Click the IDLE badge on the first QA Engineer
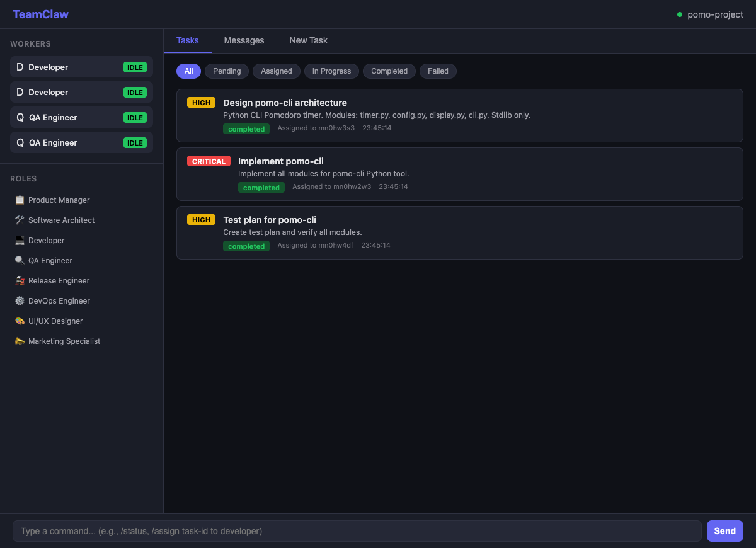 (135, 117)
